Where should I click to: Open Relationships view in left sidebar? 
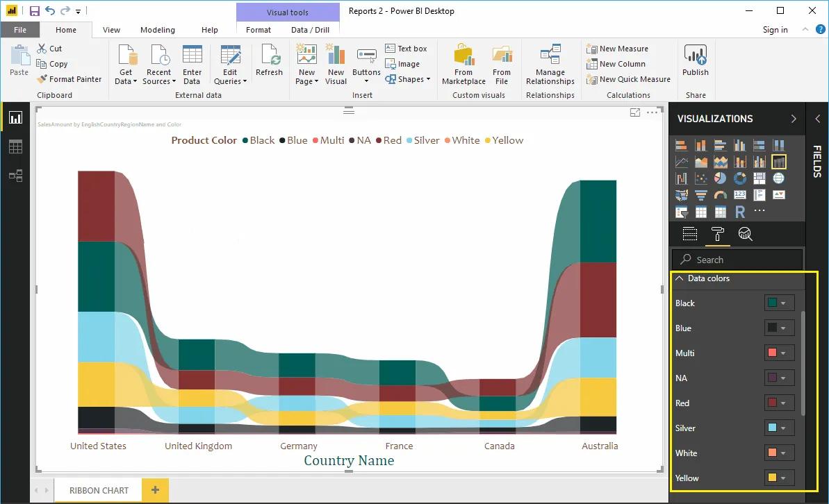[x=15, y=176]
